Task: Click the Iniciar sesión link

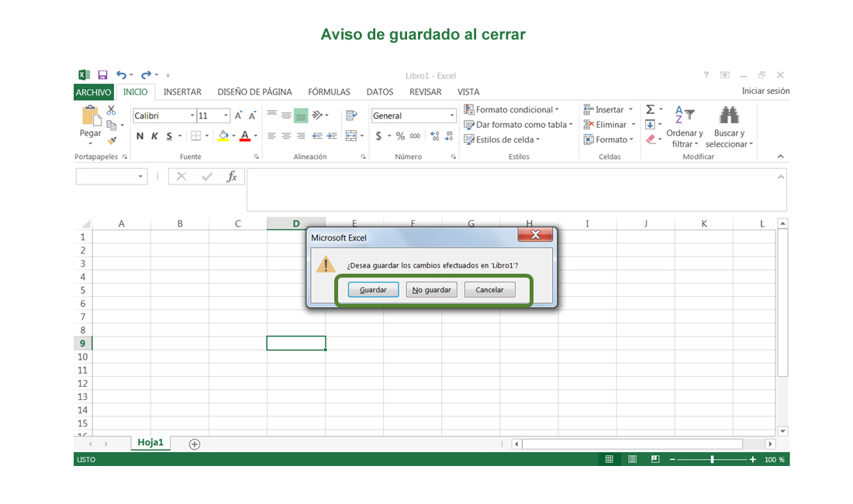Action: [765, 91]
